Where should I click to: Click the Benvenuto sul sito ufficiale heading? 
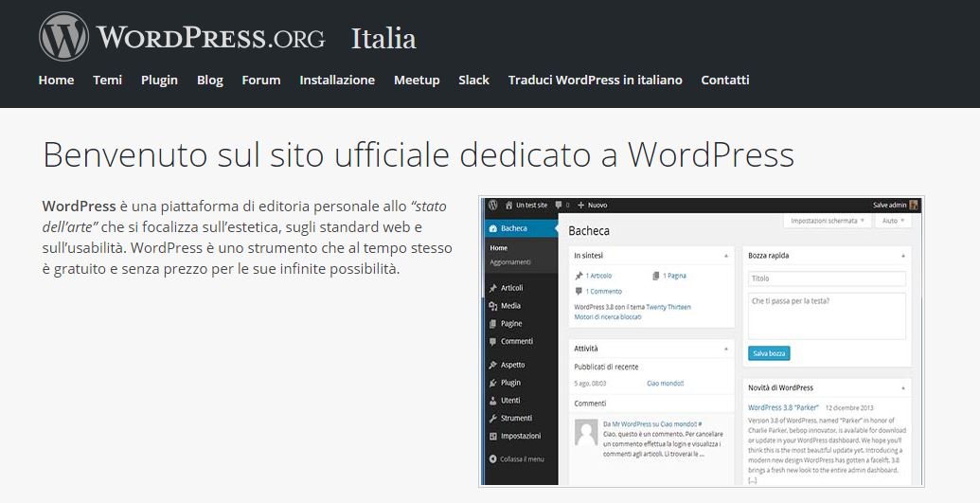point(419,153)
